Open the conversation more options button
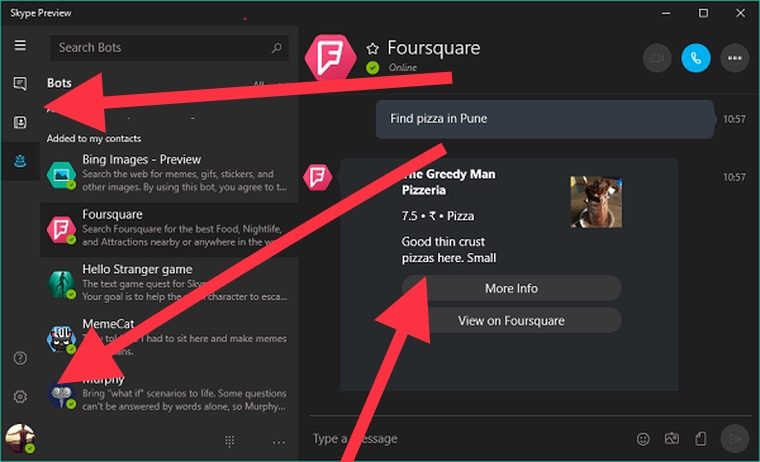The height and width of the screenshot is (462, 760). coord(734,58)
